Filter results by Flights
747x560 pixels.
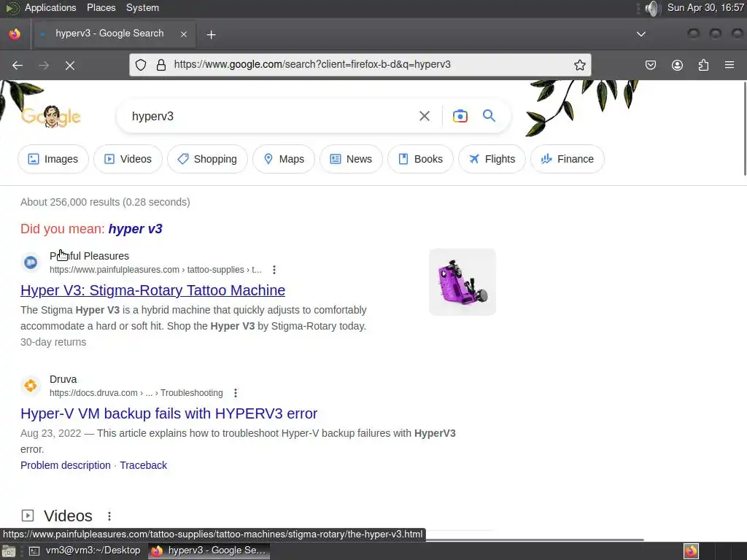pyautogui.click(x=492, y=159)
